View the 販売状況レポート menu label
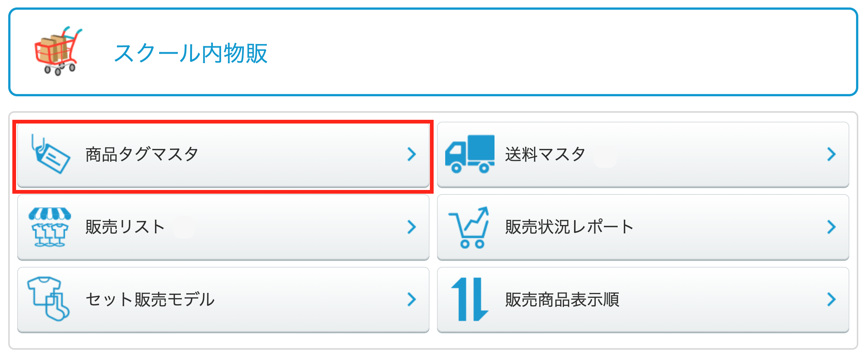The height and width of the screenshot is (362, 868). point(569,227)
